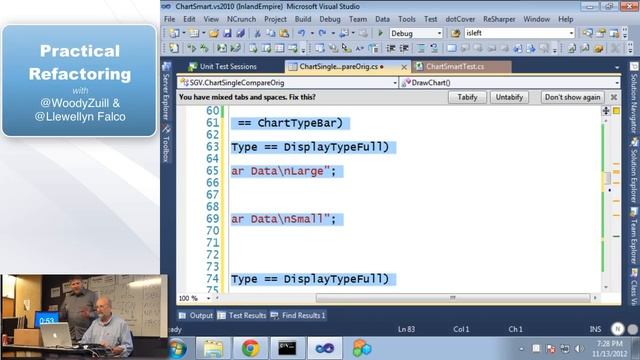Click the Paste clipboard icon
Viewport: 640px width, 360px height.
coord(284,33)
